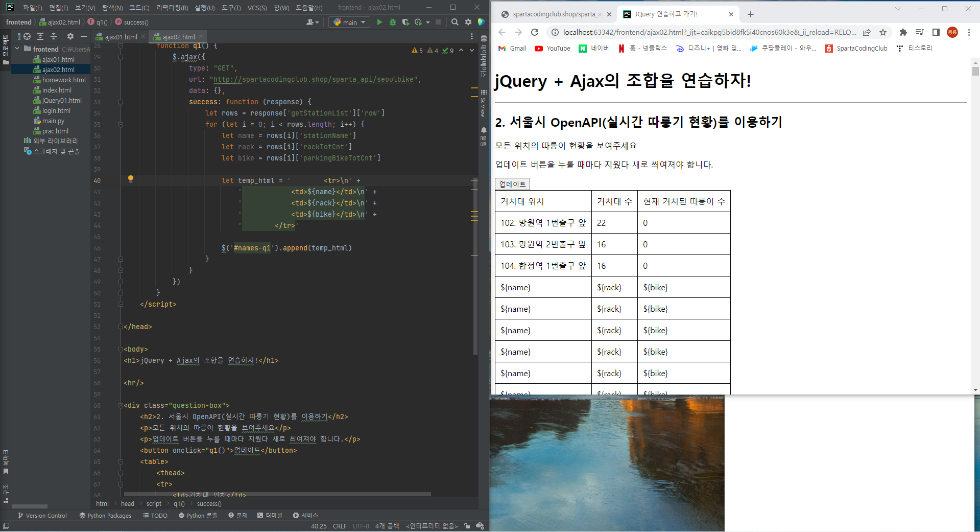The width and height of the screenshot is (980, 532).
Task: Click the 업데이트 button on web page
Action: tap(512, 184)
